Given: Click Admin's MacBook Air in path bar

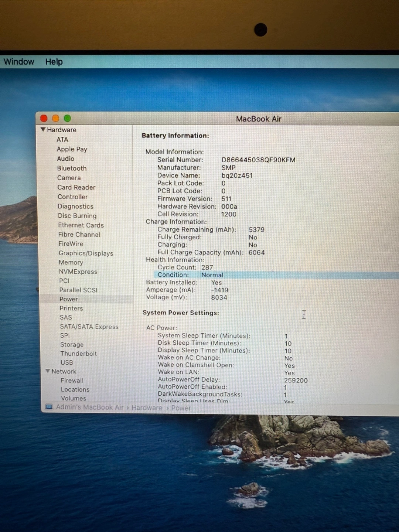Looking at the screenshot, I should (90, 407).
